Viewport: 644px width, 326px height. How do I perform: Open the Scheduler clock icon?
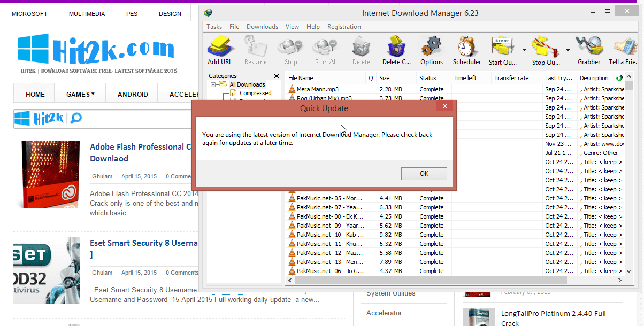click(467, 47)
